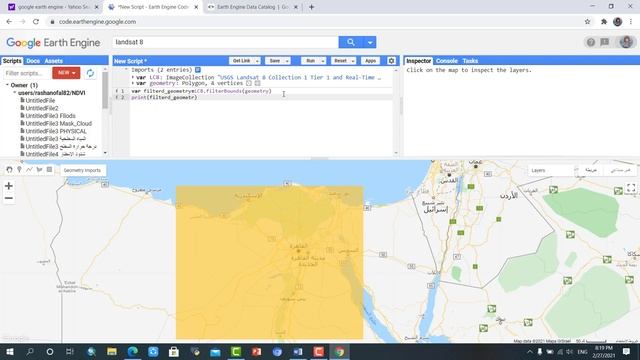640x360 pixels.
Task: Collapse the Owner tree node
Action: tap(7, 85)
